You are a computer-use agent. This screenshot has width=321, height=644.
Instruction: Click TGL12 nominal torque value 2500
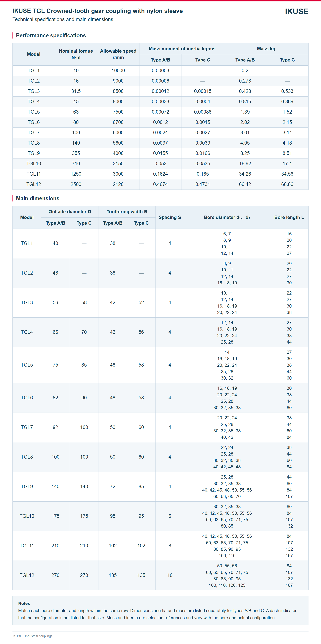76,184
